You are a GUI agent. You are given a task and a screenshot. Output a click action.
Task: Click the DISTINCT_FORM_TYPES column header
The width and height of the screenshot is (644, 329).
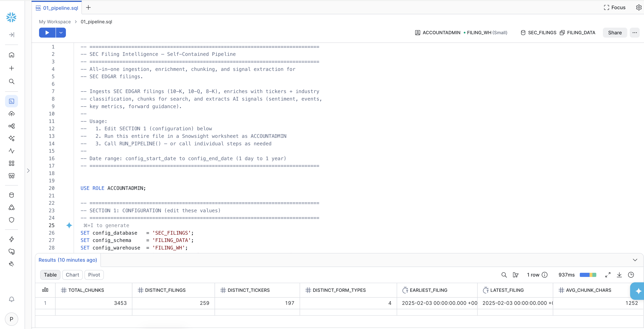tap(348, 290)
